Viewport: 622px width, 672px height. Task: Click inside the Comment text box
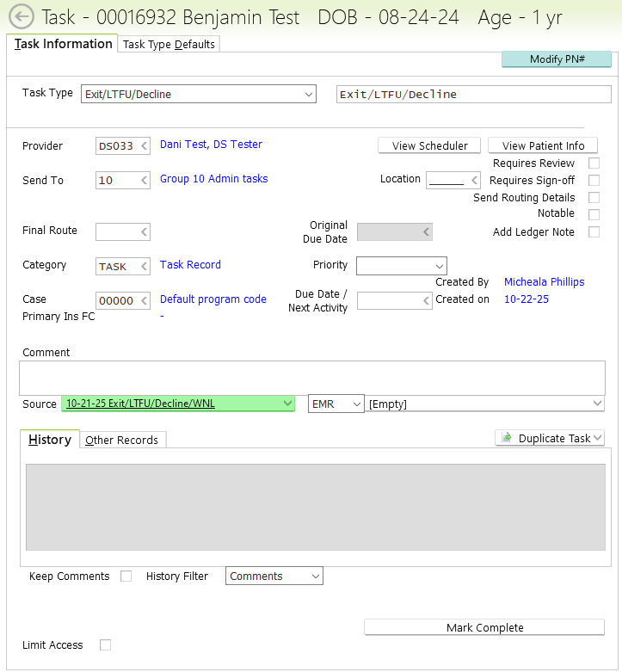[311, 378]
